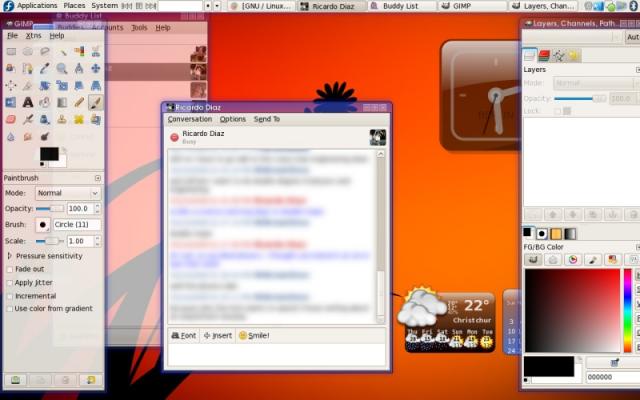Open the Layers panel tab menu arrow
The height and width of the screenshot is (400, 640).
pos(638,70)
